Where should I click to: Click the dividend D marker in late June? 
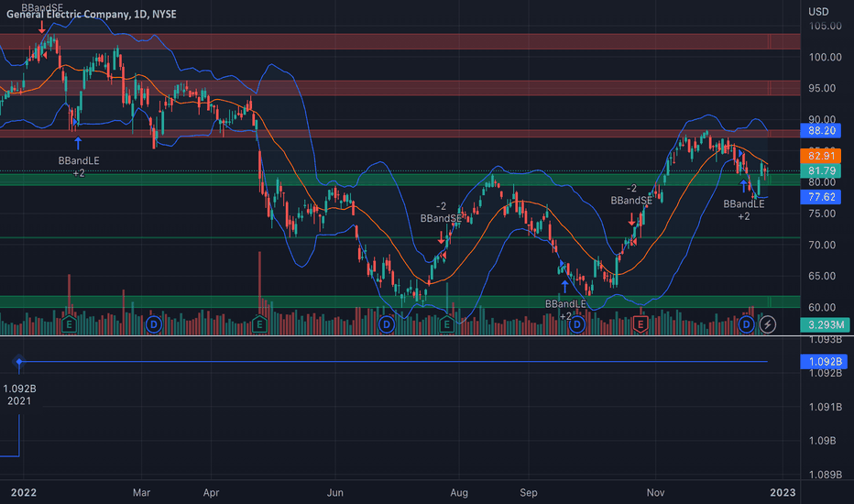pyautogui.click(x=386, y=324)
